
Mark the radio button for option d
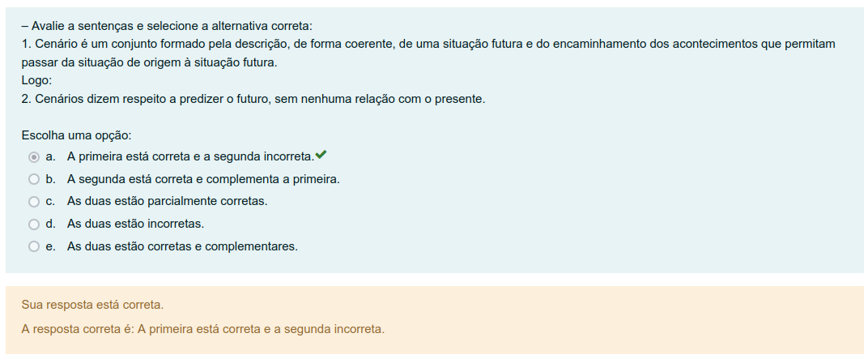tap(33, 224)
